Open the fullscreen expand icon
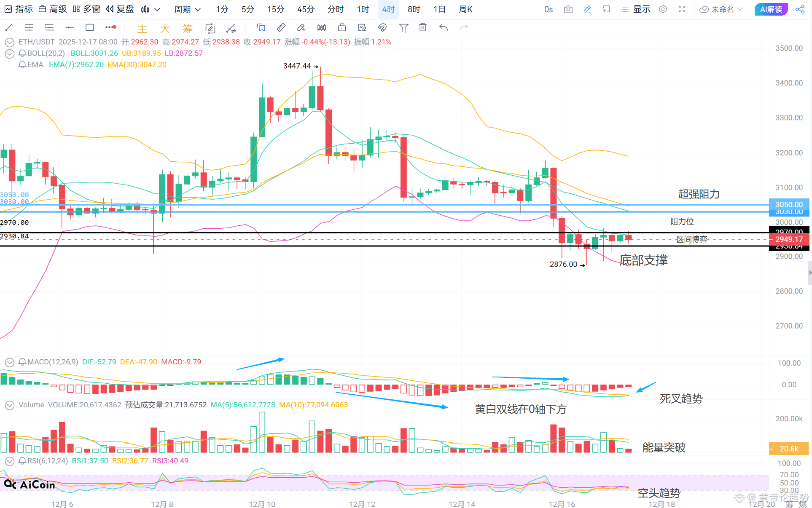The image size is (812, 508). [x=682, y=9]
